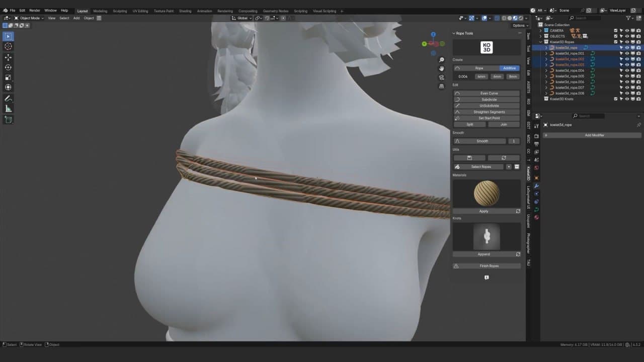Image resolution: width=644 pixels, height=362 pixels.
Task: Expand koelet3d_rope.001 tree item
Action: [546, 53]
